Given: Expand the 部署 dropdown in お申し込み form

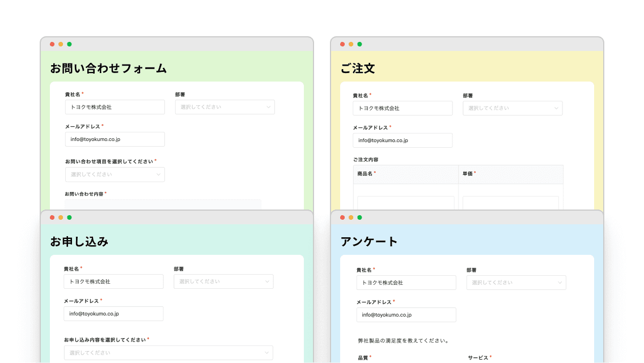Looking at the screenshot, I should (223, 281).
